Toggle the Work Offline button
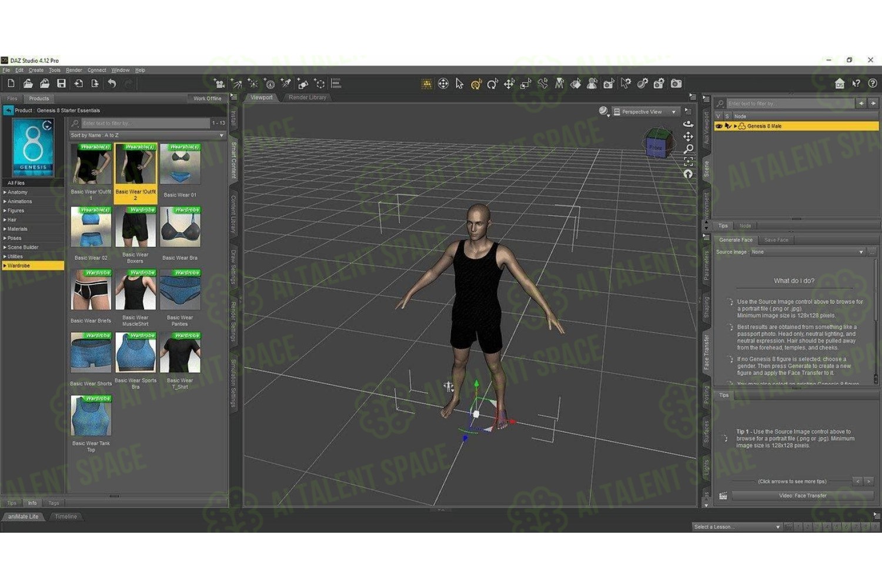The height and width of the screenshot is (588, 882). tap(207, 99)
